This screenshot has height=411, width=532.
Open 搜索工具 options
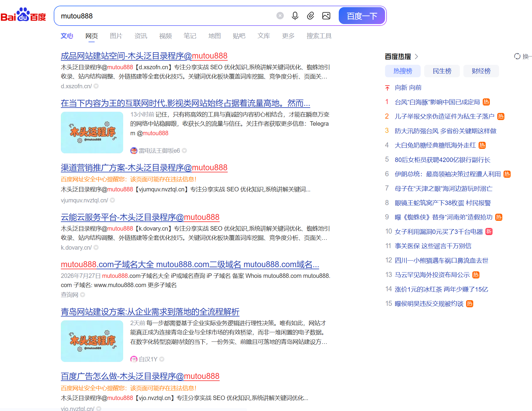click(319, 36)
